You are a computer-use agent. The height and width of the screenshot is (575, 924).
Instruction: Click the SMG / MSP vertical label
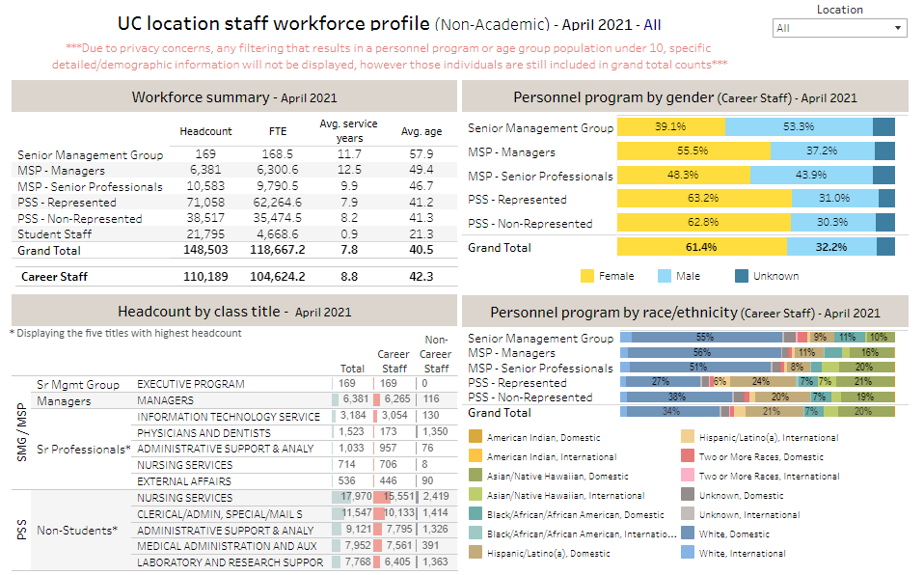tap(22, 432)
